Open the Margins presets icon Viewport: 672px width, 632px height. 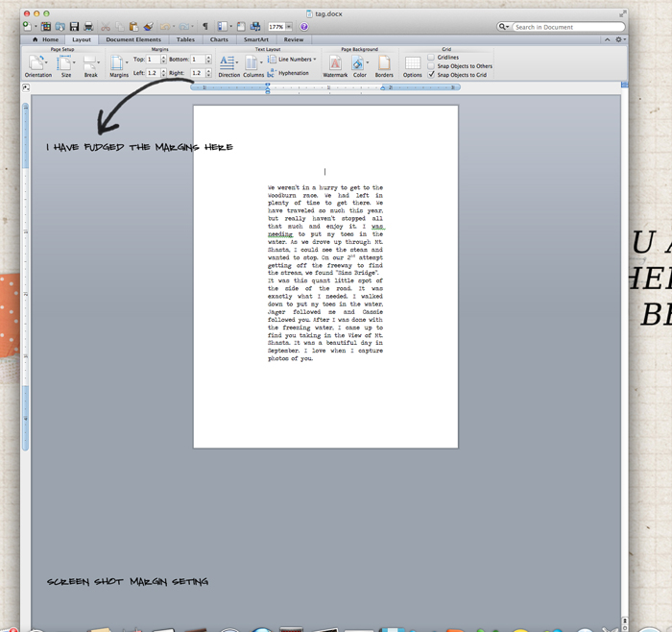[118, 63]
